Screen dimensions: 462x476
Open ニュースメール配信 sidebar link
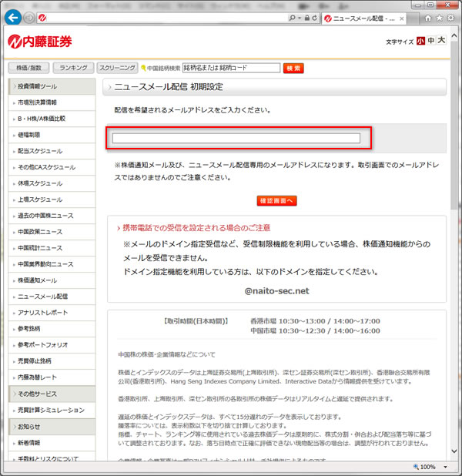(x=52, y=297)
